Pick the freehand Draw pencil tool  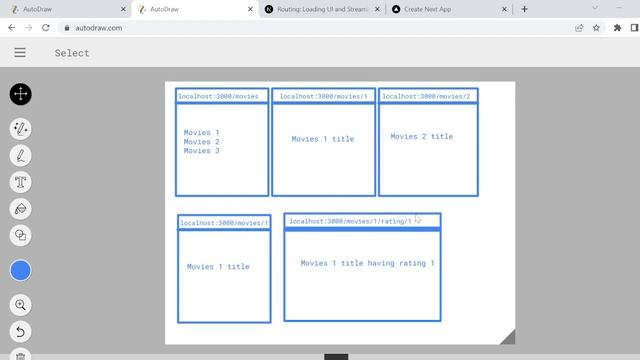coord(20,156)
